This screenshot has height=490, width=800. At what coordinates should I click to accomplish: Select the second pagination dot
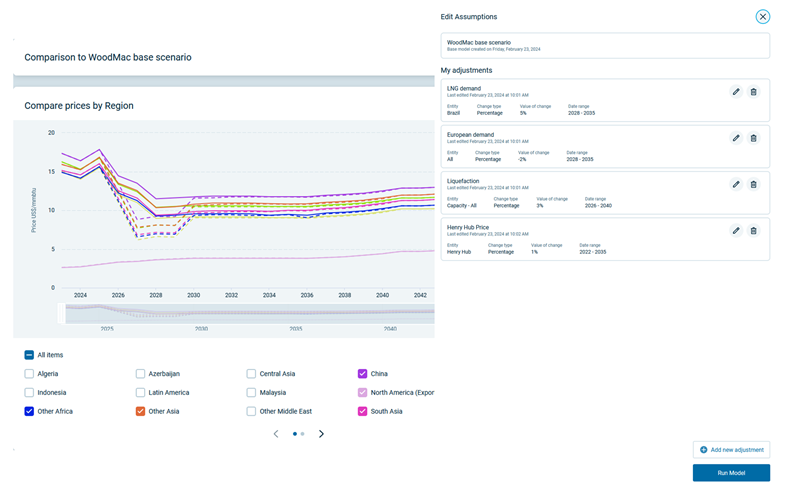tap(303, 434)
